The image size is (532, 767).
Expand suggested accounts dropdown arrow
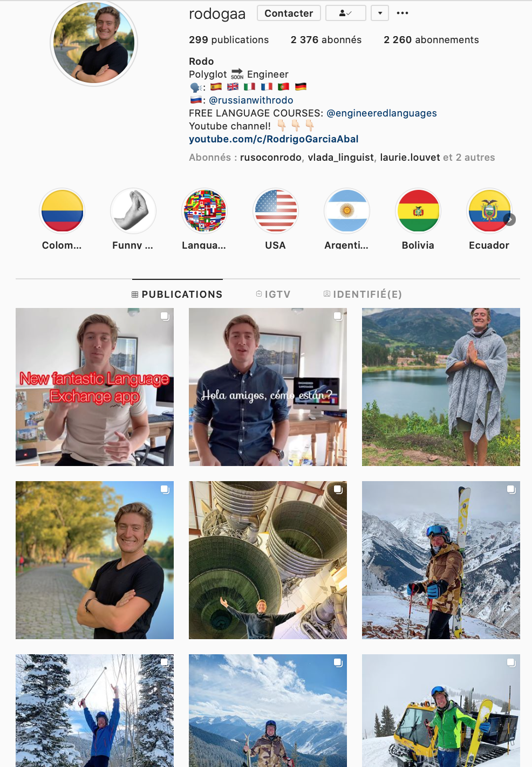380,13
